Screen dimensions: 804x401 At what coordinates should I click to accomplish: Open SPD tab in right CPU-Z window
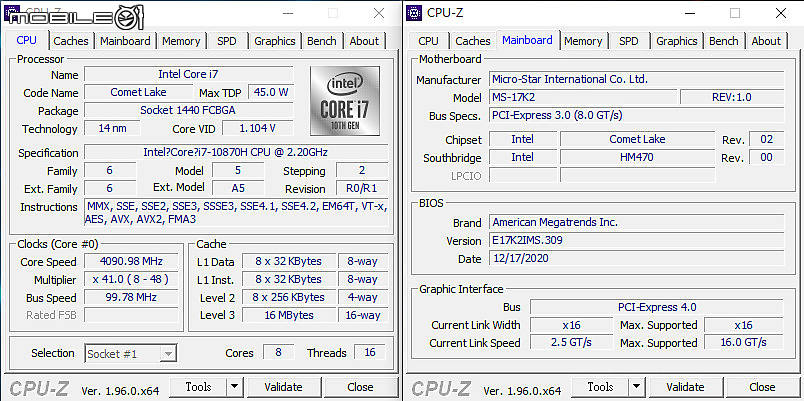(x=629, y=41)
